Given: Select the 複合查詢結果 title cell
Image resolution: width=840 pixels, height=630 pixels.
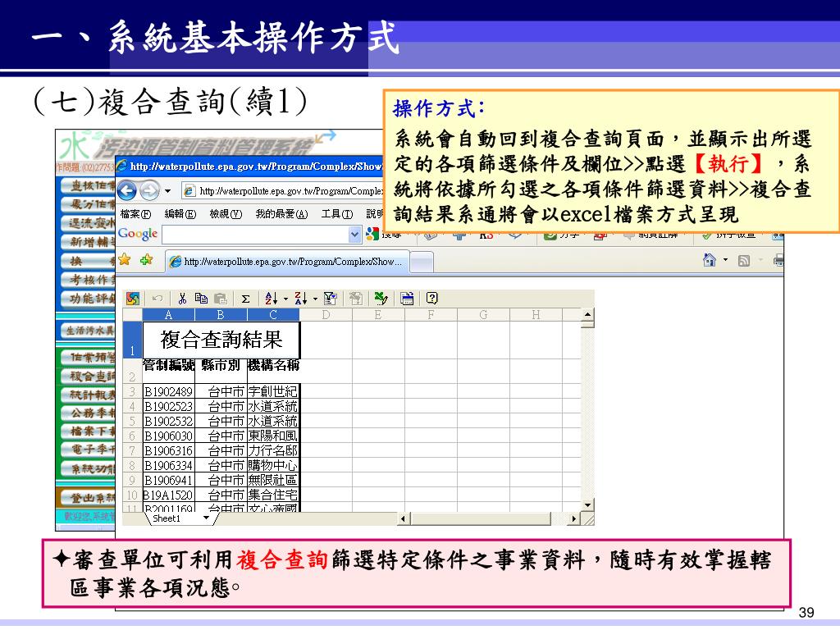Looking at the screenshot, I should click(221, 340).
